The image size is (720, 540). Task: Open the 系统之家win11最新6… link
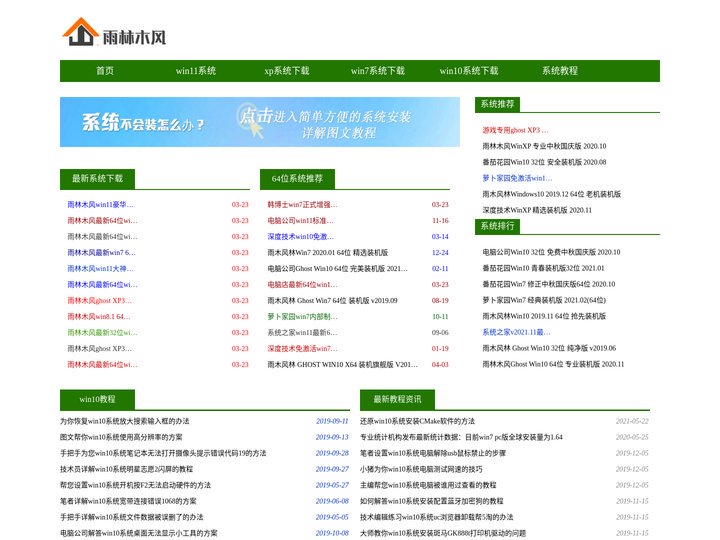tap(302, 332)
